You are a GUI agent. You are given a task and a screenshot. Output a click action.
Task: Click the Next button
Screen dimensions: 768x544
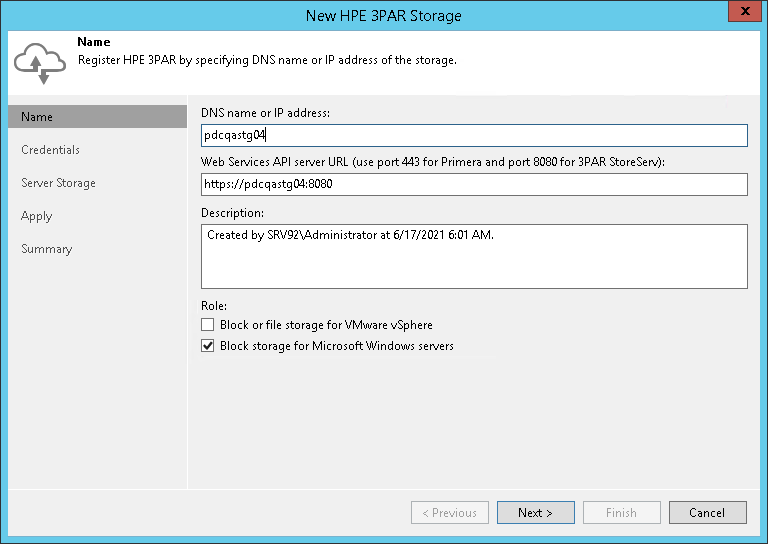tap(536, 513)
